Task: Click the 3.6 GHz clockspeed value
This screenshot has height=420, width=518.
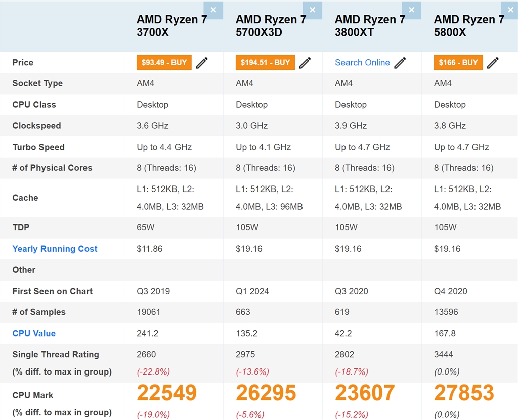Action: pos(153,126)
